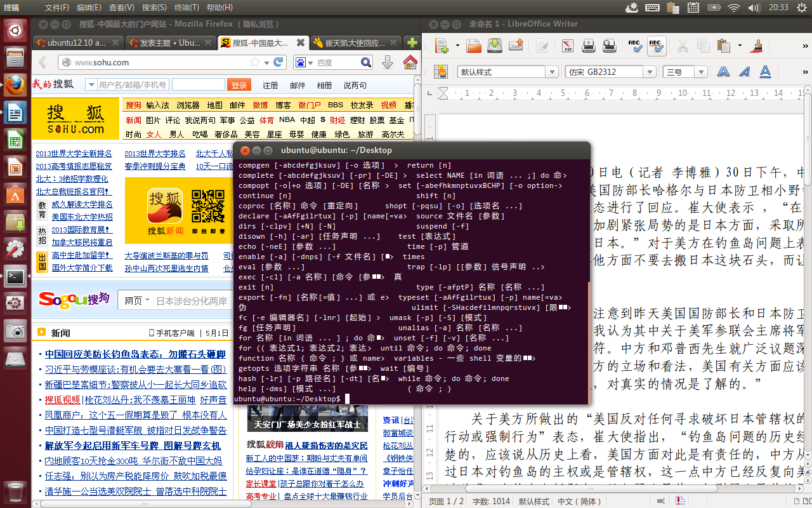Click the send document as e-mail icon
Image resolution: width=812 pixels, height=508 pixels.
point(516,46)
